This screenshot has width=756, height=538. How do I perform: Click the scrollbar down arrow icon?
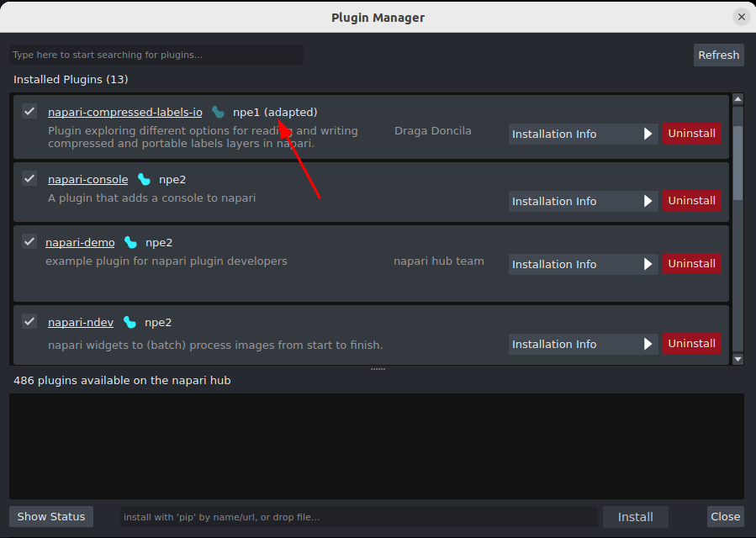[738, 359]
